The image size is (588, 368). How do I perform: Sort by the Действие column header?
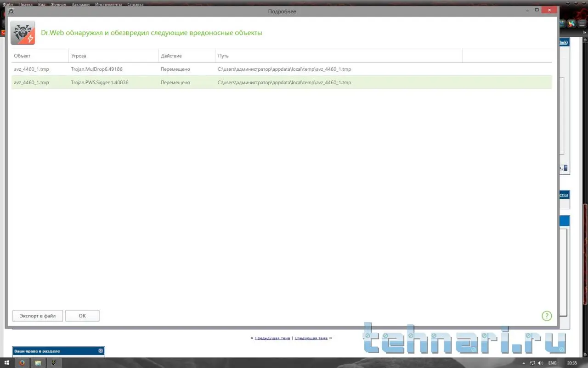click(187, 56)
